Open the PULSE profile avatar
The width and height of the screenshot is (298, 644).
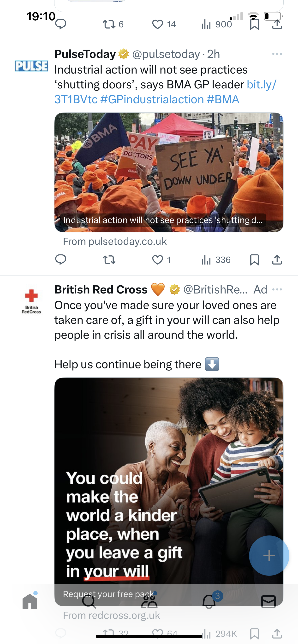tap(31, 66)
